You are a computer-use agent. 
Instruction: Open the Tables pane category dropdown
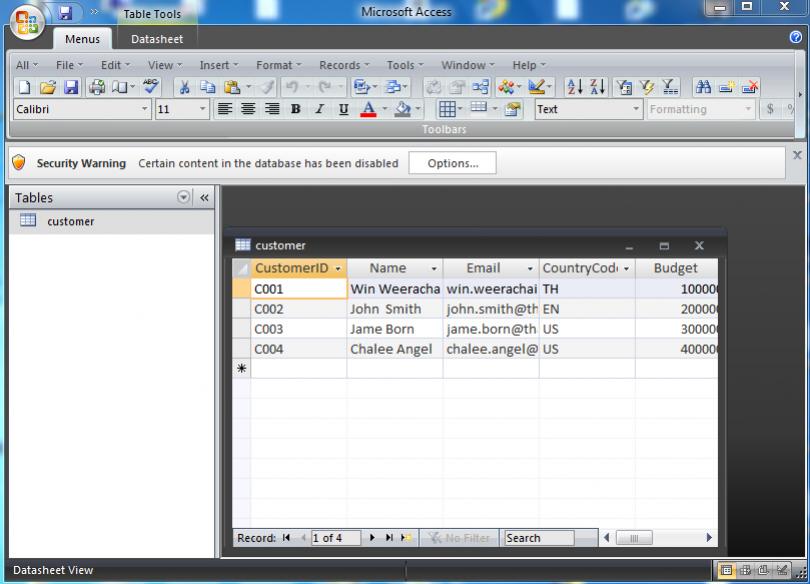point(183,197)
